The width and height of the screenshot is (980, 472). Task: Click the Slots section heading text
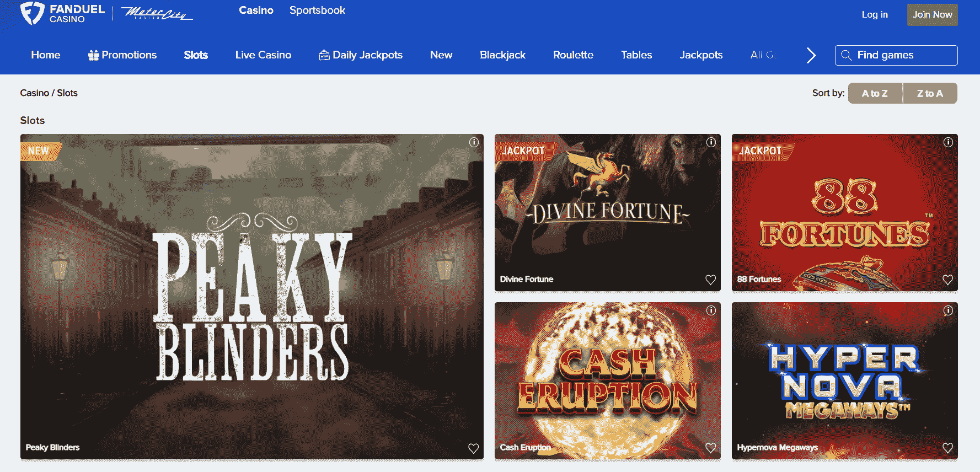[33, 120]
